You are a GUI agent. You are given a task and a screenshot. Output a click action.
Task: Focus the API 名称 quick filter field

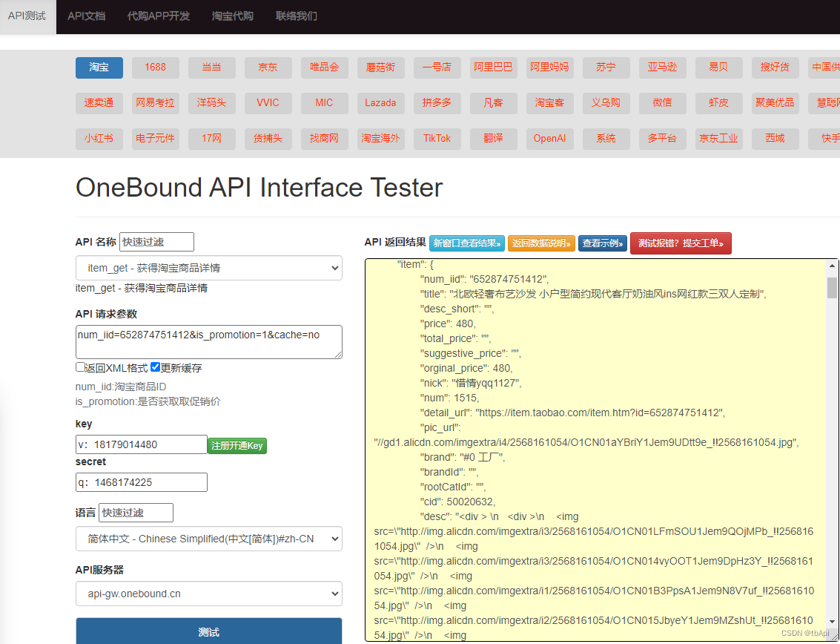(x=156, y=242)
